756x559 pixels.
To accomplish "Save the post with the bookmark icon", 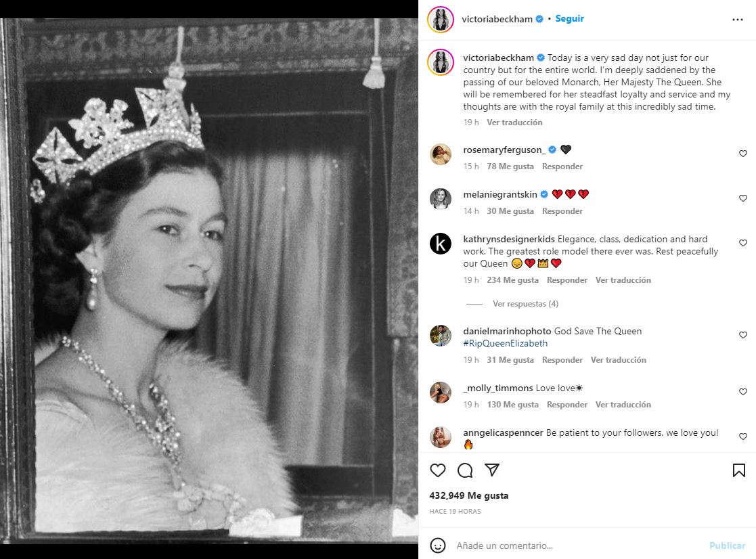I will tap(739, 470).
